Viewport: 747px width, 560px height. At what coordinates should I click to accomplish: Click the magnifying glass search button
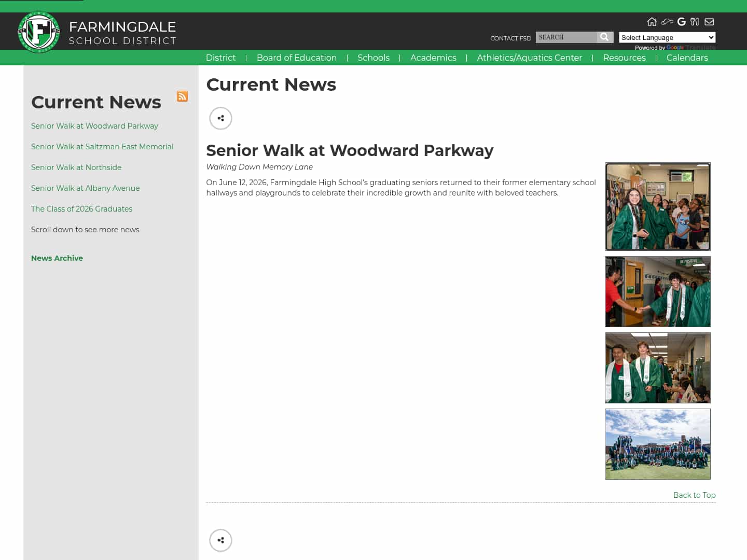point(604,37)
